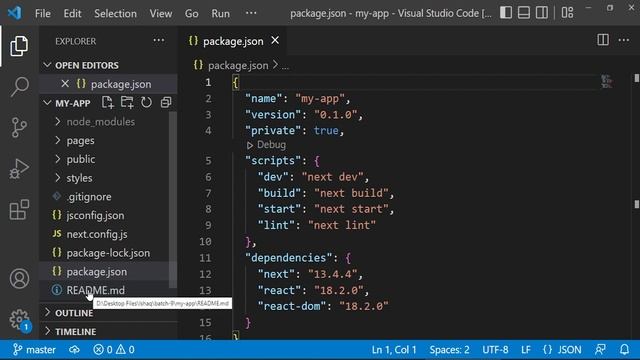
Task: Expand the Timeline section
Action: [47, 331]
